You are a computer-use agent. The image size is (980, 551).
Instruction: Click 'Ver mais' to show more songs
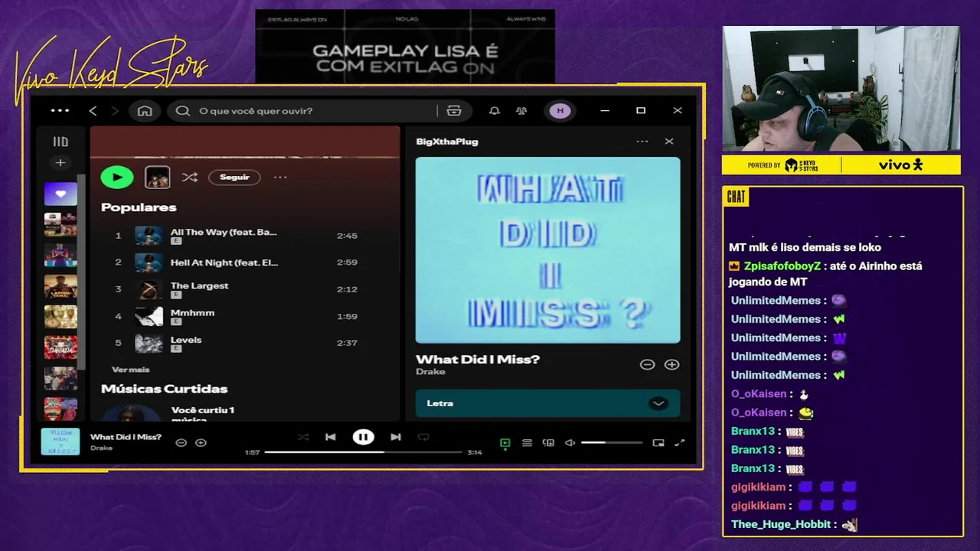131,370
